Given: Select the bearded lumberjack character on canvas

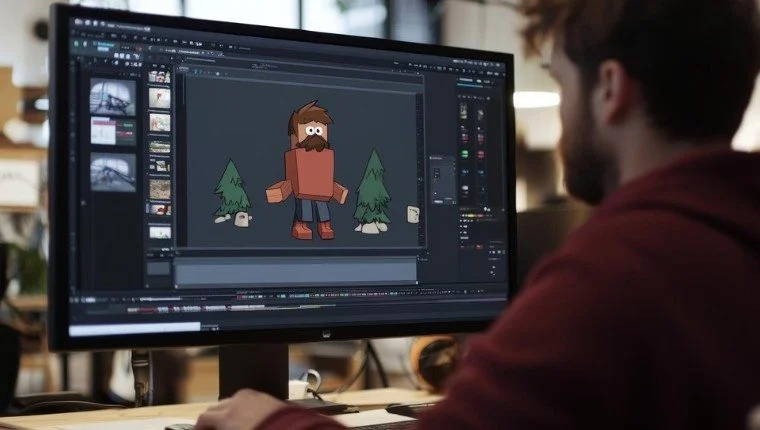Looking at the screenshot, I should pos(308,170).
